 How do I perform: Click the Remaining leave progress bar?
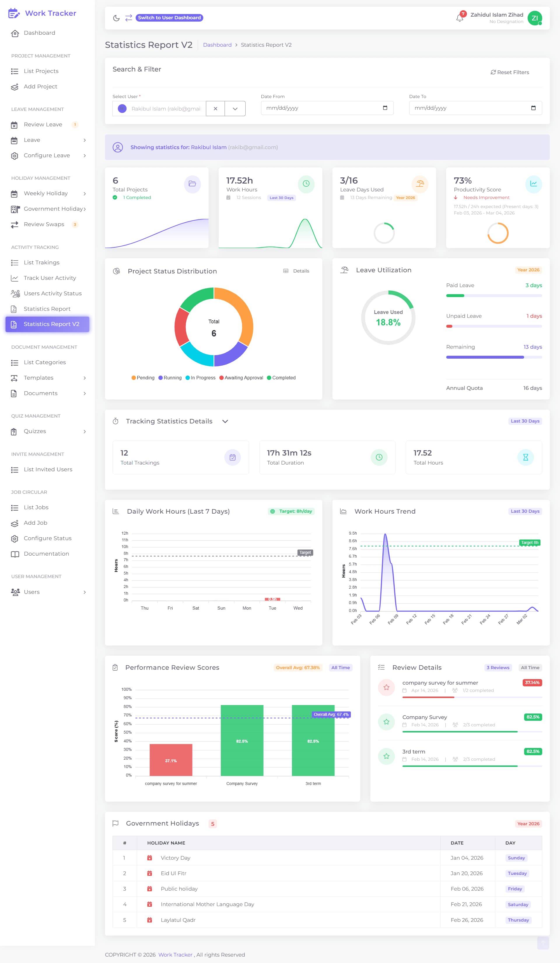point(494,357)
